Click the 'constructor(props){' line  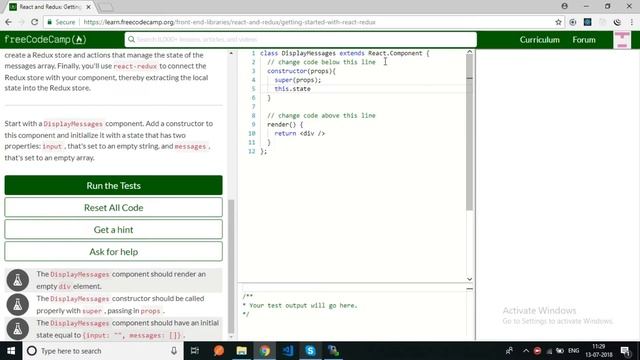(x=301, y=71)
